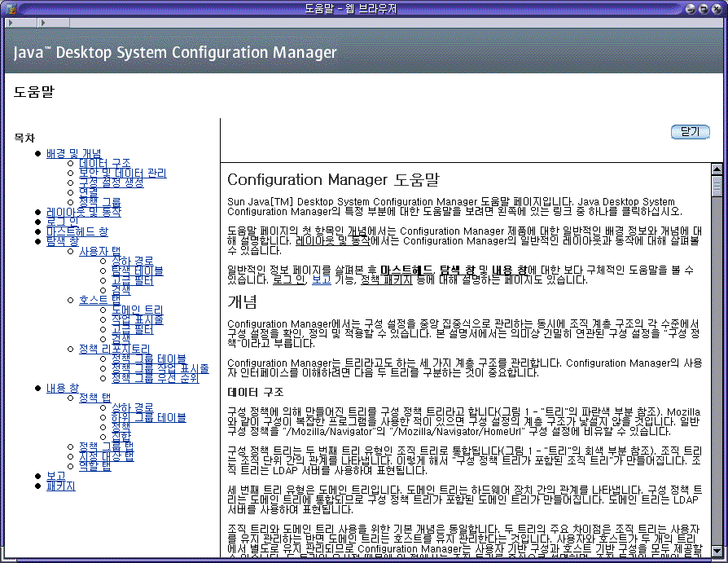728x563 pixels.
Task: Open 작업 표시줄 under 호스트 탭
Action: (137, 319)
